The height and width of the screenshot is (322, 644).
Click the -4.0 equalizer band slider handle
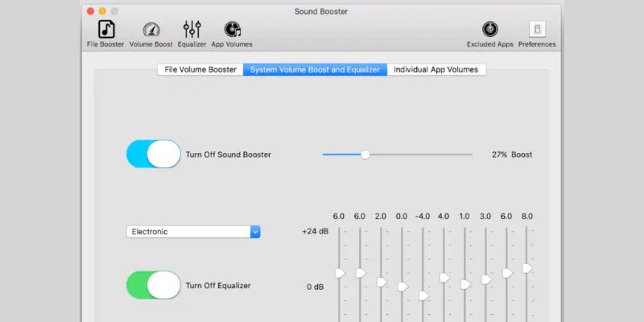[423, 295]
